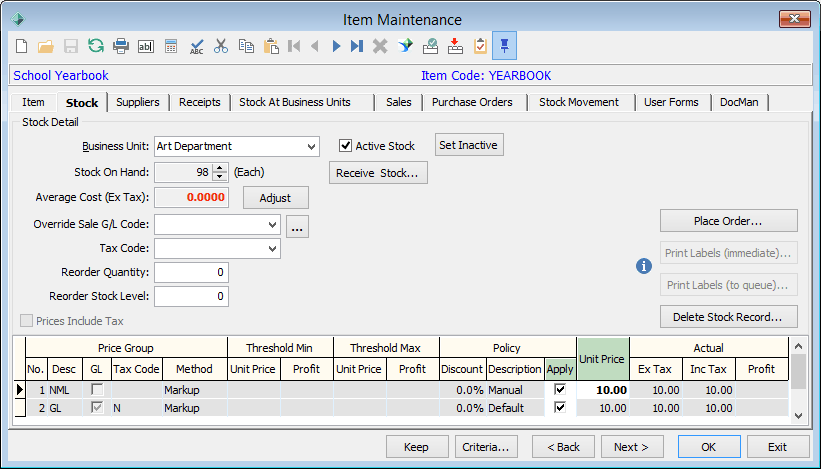Screen dimensions: 821x469
Task: Open the Tax Code dropdown
Action: tap(272, 249)
